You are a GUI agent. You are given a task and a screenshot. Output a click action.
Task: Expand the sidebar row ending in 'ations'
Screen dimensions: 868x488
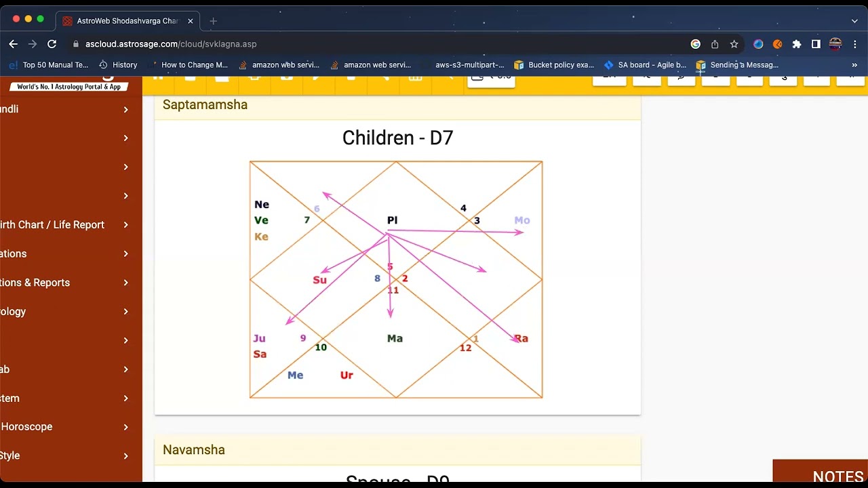tap(71, 253)
